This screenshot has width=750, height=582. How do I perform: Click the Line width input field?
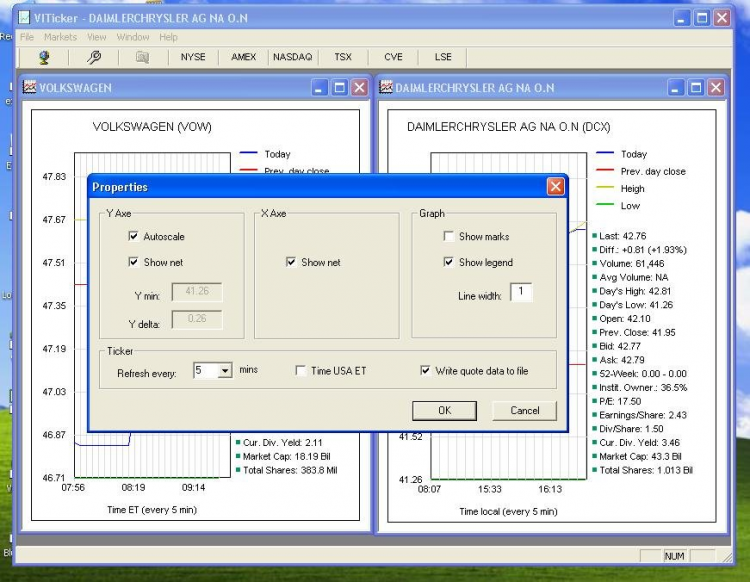tap(521, 292)
